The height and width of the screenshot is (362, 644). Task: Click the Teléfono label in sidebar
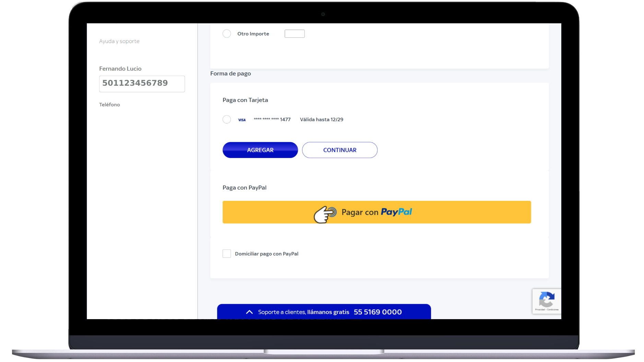(109, 105)
